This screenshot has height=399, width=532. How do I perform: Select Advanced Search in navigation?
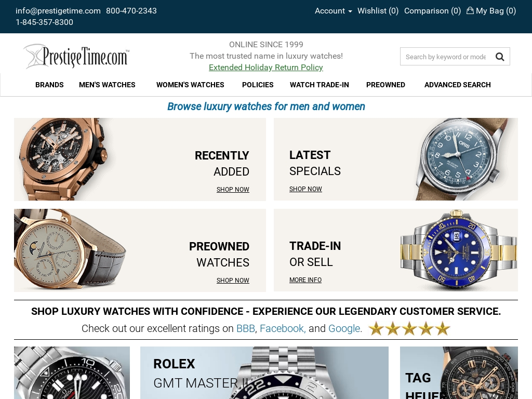click(457, 85)
